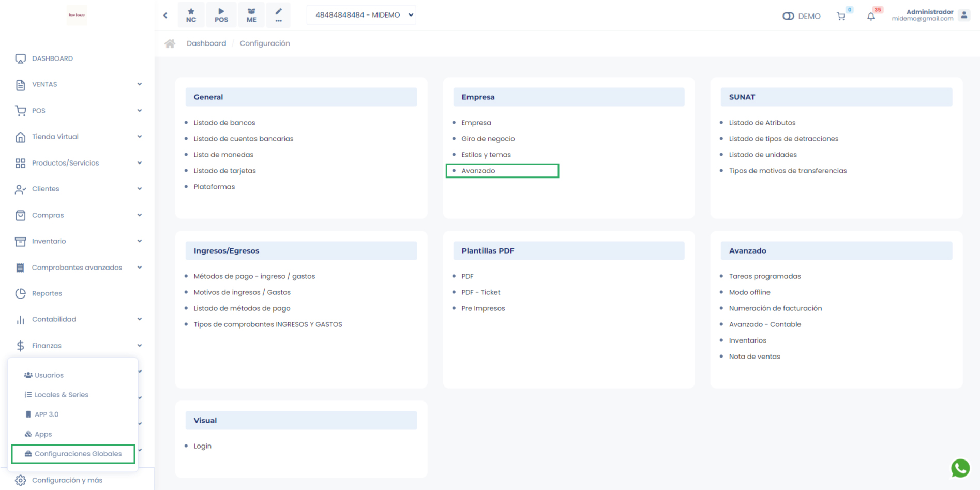Click the ME shortcut icon
The image size is (980, 490).
pyautogui.click(x=251, y=15)
